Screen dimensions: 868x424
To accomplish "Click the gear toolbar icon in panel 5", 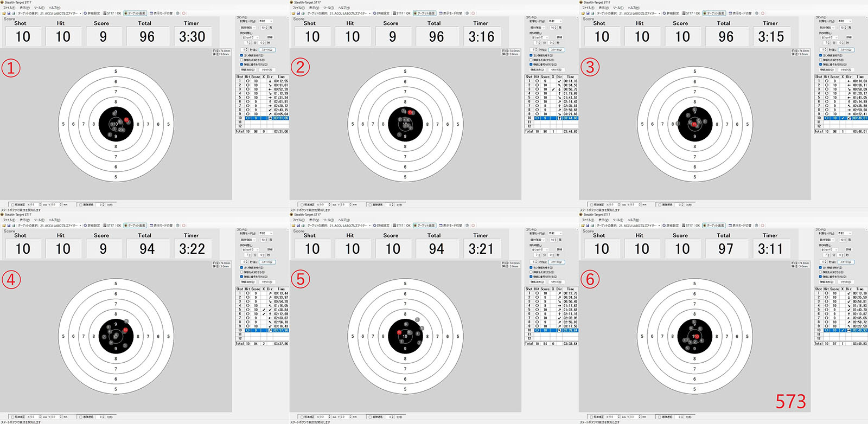I will (x=467, y=226).
